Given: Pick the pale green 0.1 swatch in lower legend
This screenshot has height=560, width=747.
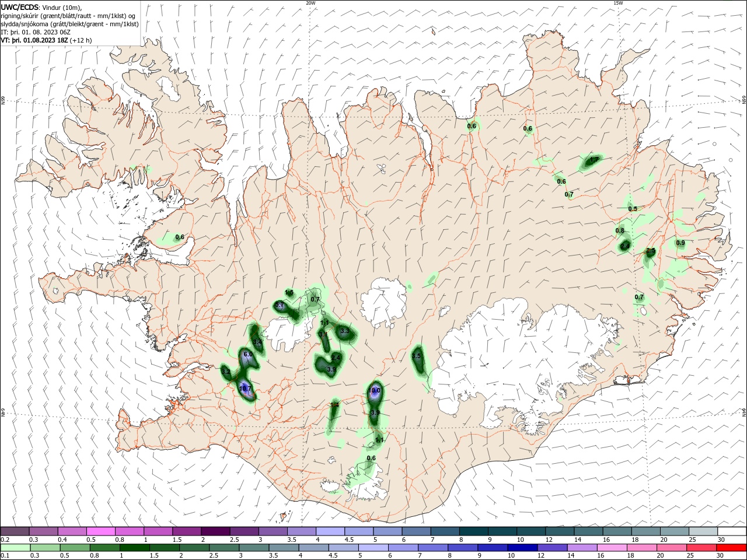Looking at the screenshot, I should pyautogui.click(x=15, y=548).
